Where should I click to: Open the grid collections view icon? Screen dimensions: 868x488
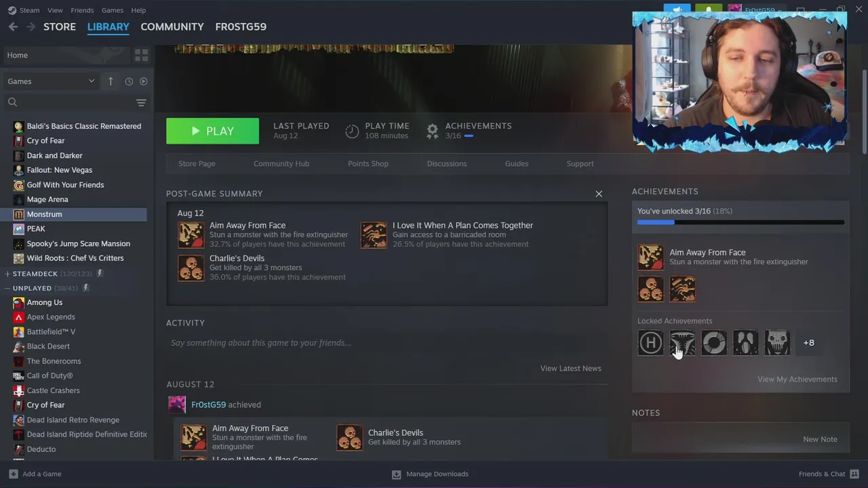141,55
